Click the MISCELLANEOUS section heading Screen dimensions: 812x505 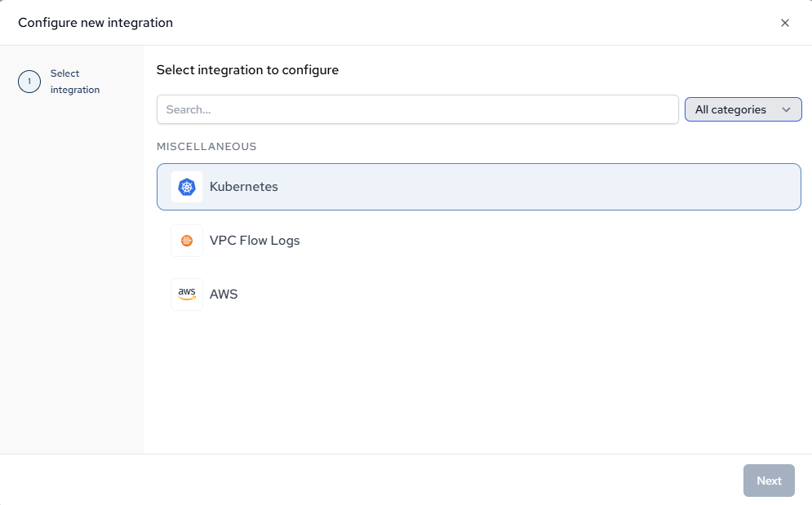tap(206, 147)
